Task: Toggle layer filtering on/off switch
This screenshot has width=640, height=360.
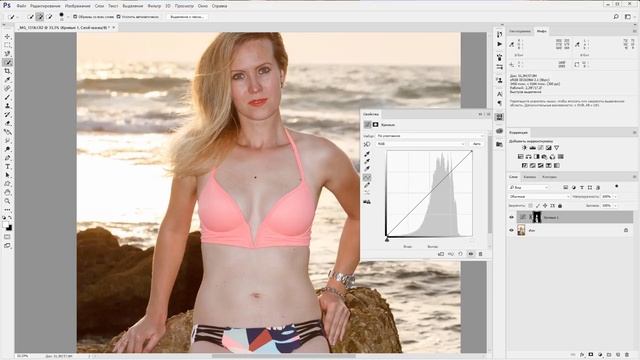Action: click(616, 187)
